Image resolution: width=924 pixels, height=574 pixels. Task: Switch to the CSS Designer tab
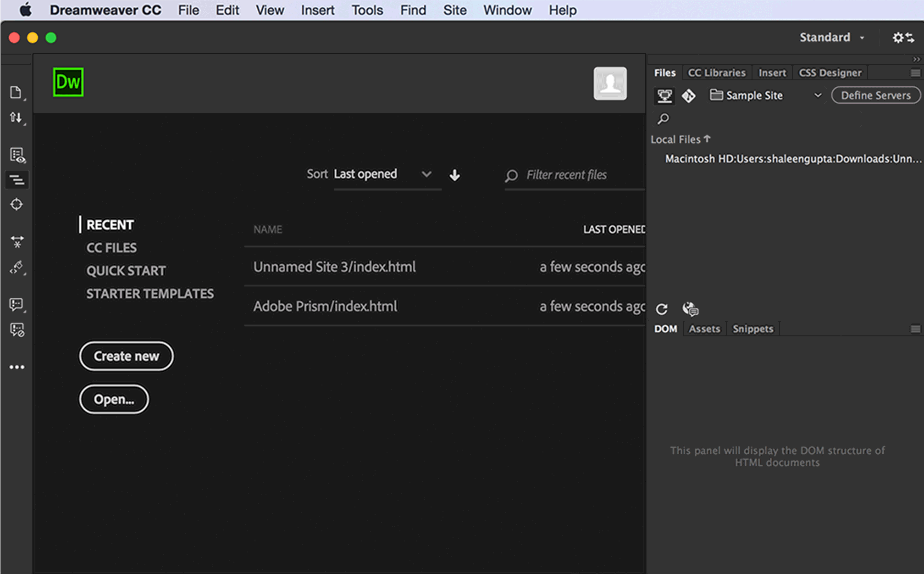coord(830,73)
